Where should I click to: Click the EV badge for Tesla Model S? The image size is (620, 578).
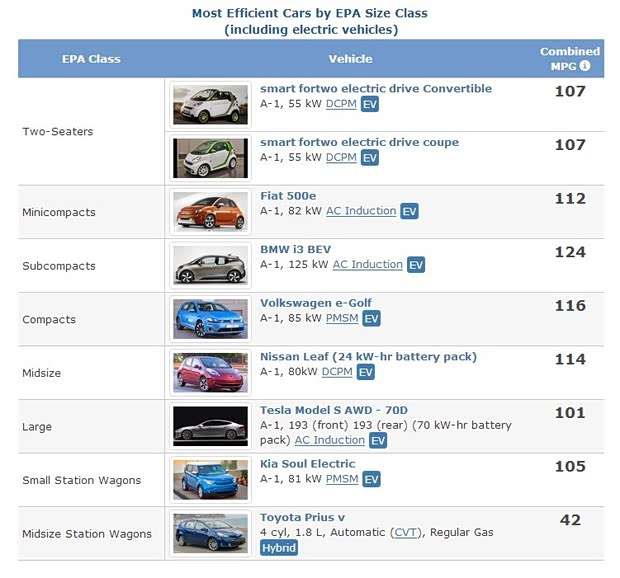pos(378,440)
